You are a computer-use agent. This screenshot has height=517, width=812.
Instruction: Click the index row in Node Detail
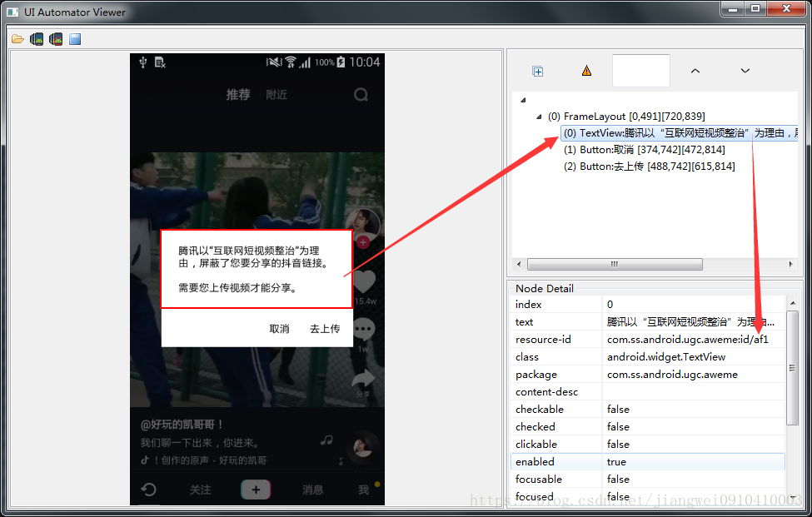(x=648, y=305)
